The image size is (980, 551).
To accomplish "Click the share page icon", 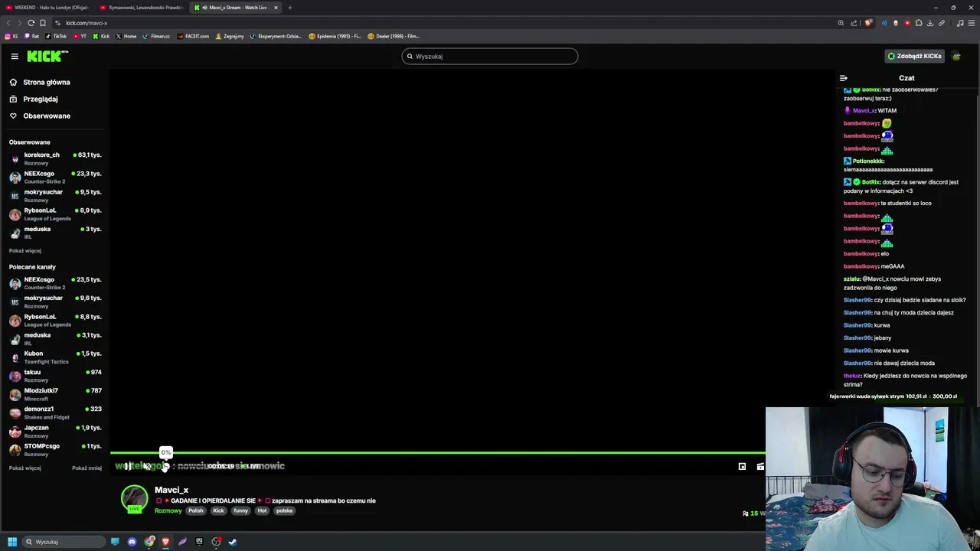I will [854, 23].
